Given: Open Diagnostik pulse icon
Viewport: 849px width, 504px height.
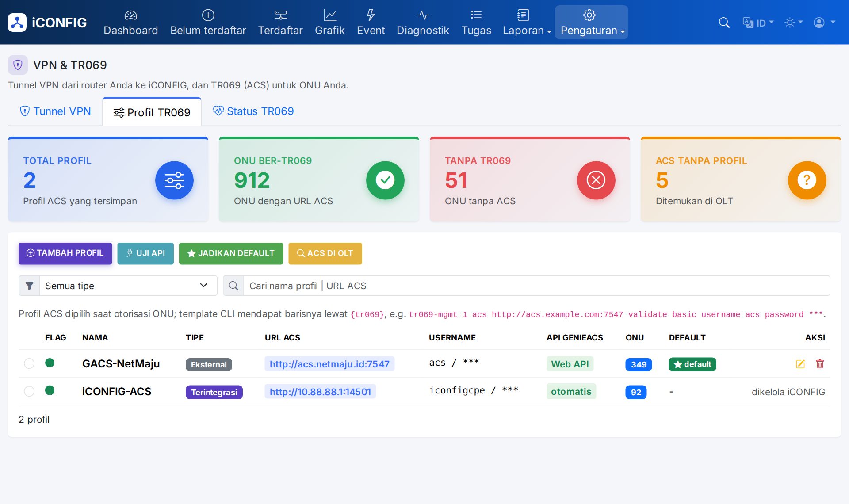Looking at the screenshot, I should pyautogui.click(x=423, y=15).
